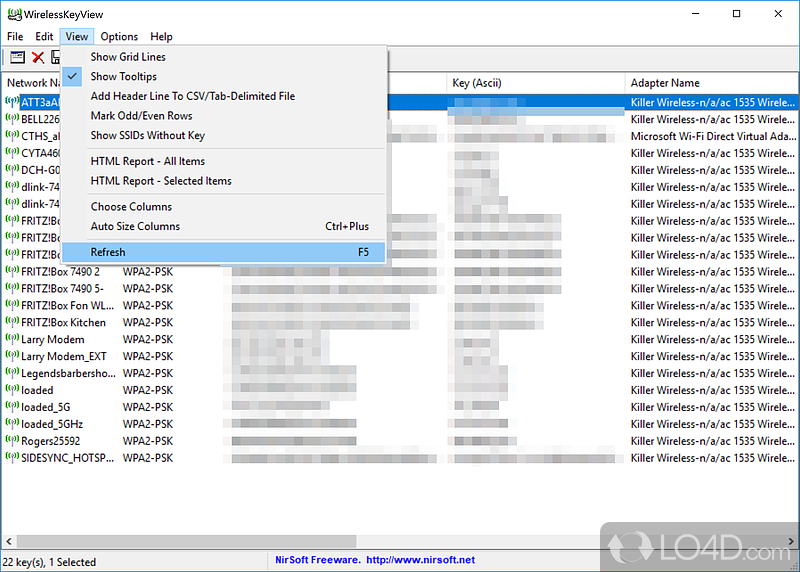Sort by the Adapter Name column header

712,83
